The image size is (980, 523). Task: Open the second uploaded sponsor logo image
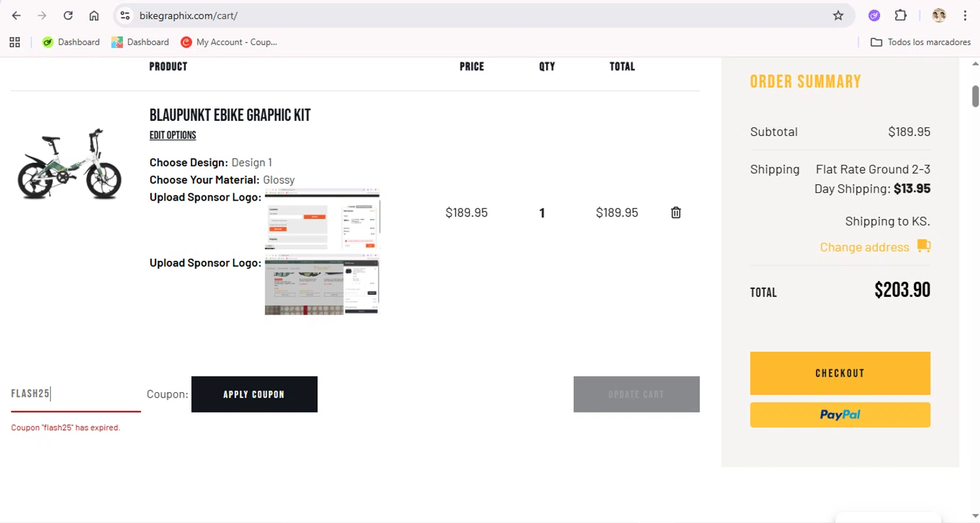(x=322, y=284)
